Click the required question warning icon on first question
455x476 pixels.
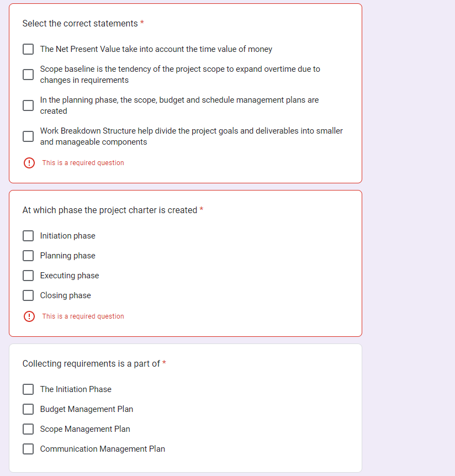point(29,163)
